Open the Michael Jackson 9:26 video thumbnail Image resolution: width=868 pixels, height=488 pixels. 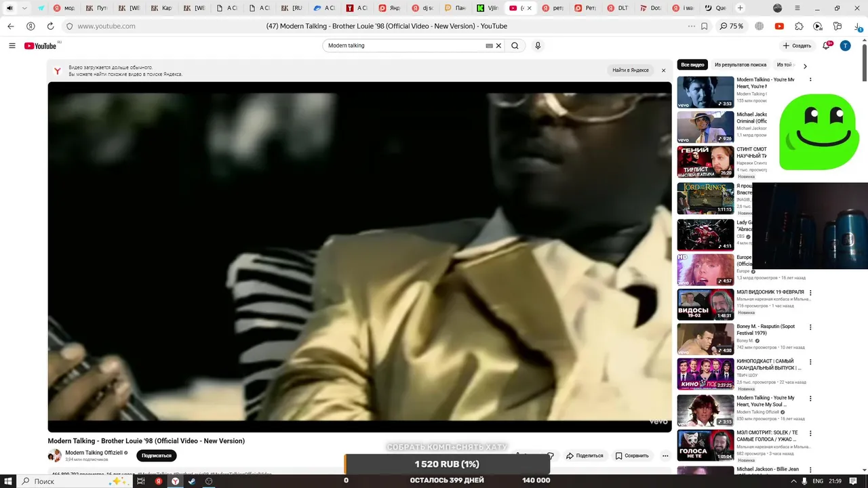tap(705, 127)
